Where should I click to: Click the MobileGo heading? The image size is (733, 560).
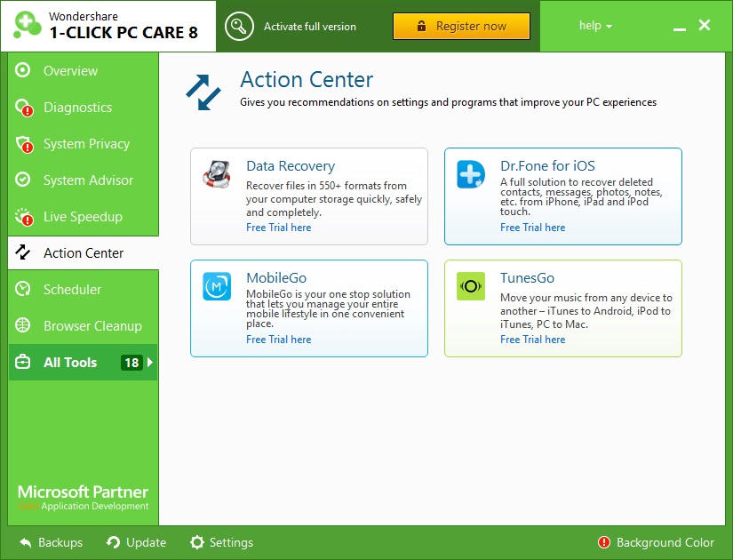(276, 278)
